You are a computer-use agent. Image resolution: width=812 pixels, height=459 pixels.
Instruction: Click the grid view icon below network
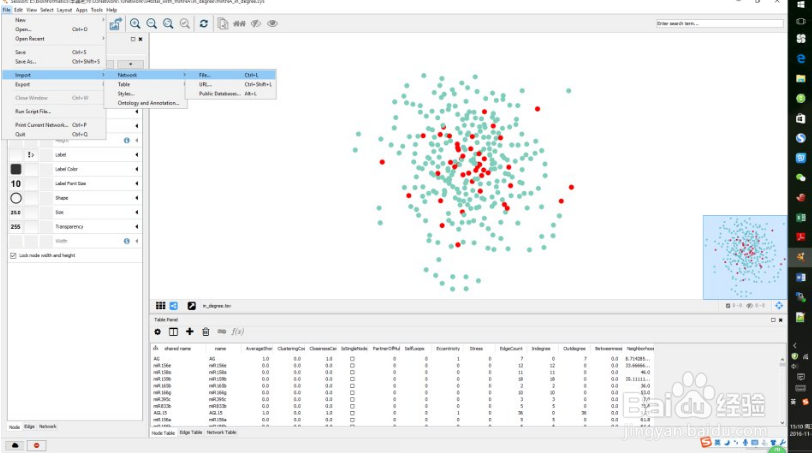[x=161, y=306]
